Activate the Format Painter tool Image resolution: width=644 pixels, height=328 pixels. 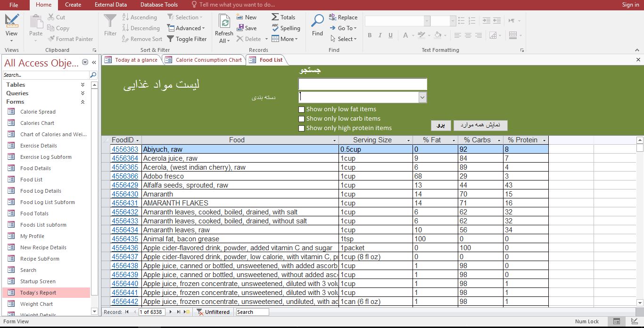(70, 39)
